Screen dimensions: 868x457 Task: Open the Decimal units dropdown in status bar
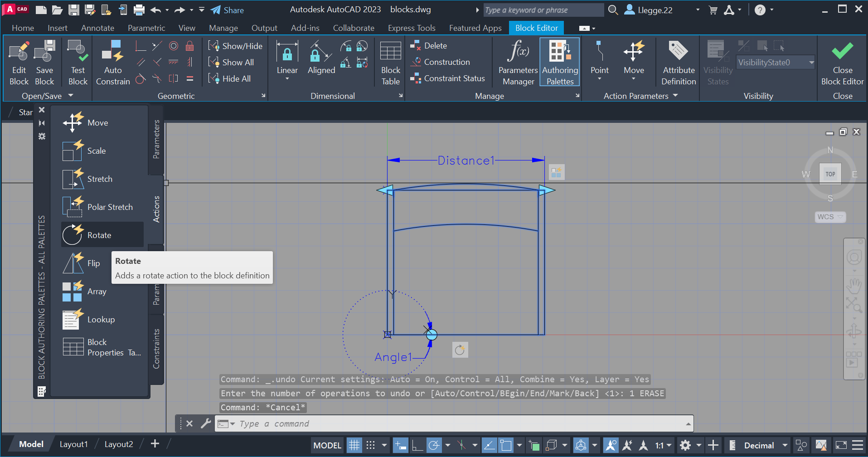click(765, 445)
